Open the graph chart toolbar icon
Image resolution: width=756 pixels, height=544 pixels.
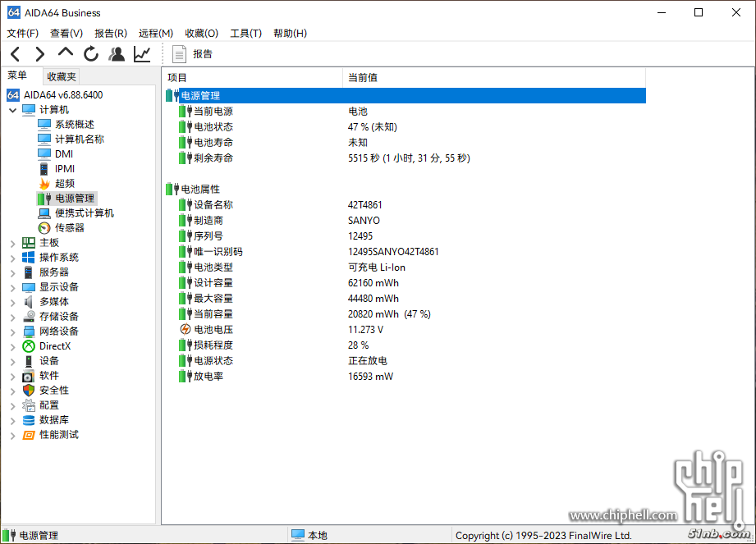coord(142,54)
